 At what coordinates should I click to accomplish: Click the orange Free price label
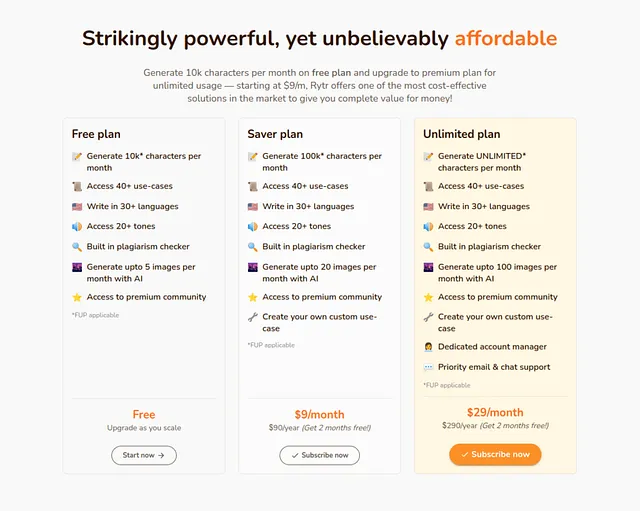pyautogui.click(x=144, y=415)
